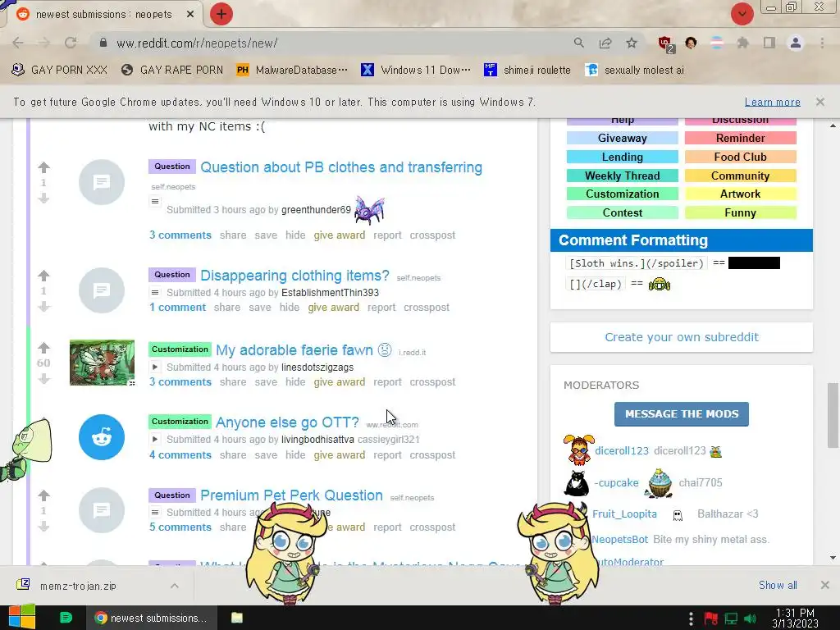
Task: Upvote the 'Premium Pet Perk Question' post
Action: pos(44,495)
